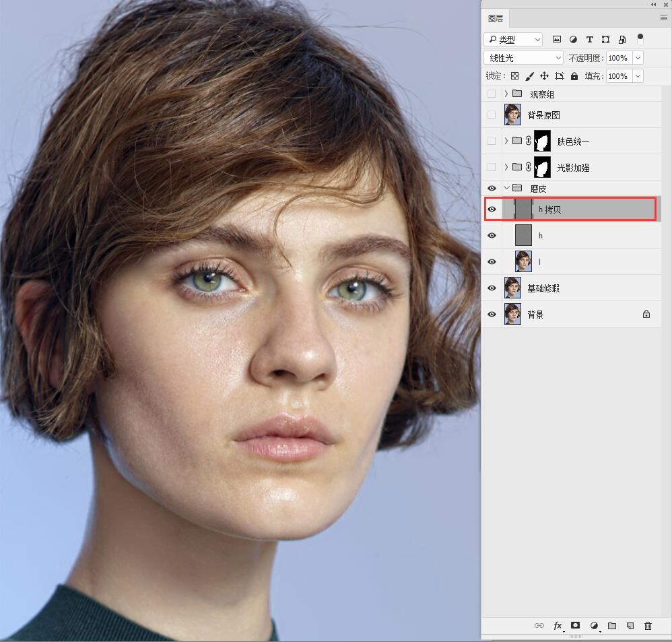Open the 线性光 blend mode dropdown
The width and height of the screenshot is (672, 642).
click(523, 57)
